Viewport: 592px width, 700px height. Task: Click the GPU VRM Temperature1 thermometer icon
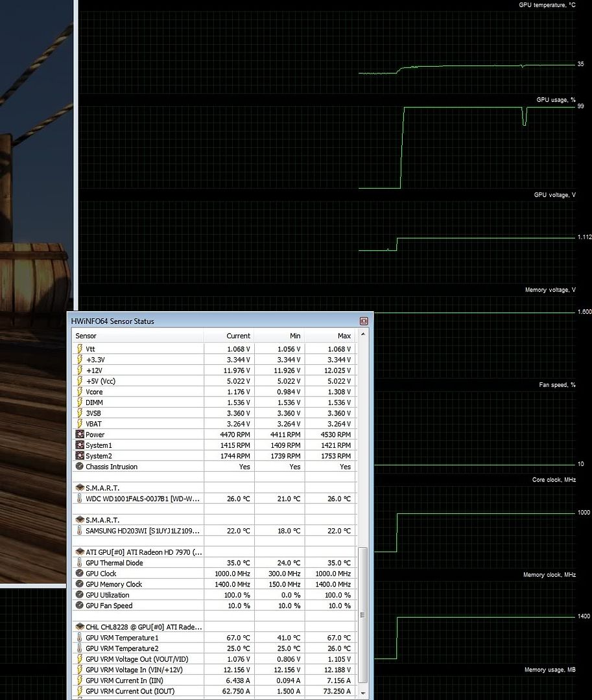pyautogui.click(x=80, y=638)
